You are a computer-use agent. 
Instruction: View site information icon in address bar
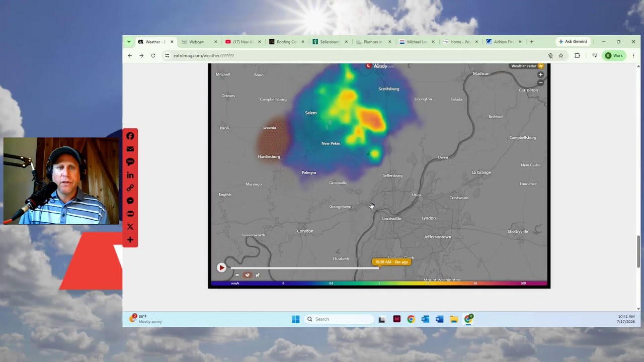click(167, 56)
